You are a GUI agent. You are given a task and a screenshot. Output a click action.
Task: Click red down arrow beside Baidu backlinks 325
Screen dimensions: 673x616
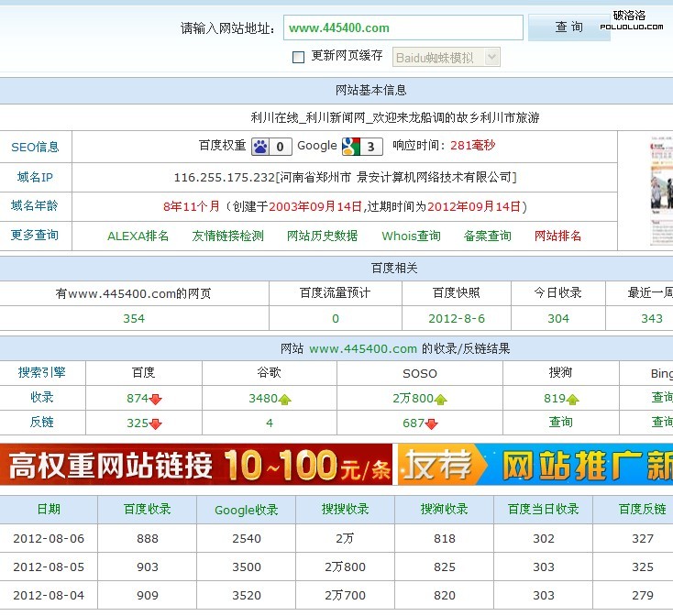tap(156, 423)
